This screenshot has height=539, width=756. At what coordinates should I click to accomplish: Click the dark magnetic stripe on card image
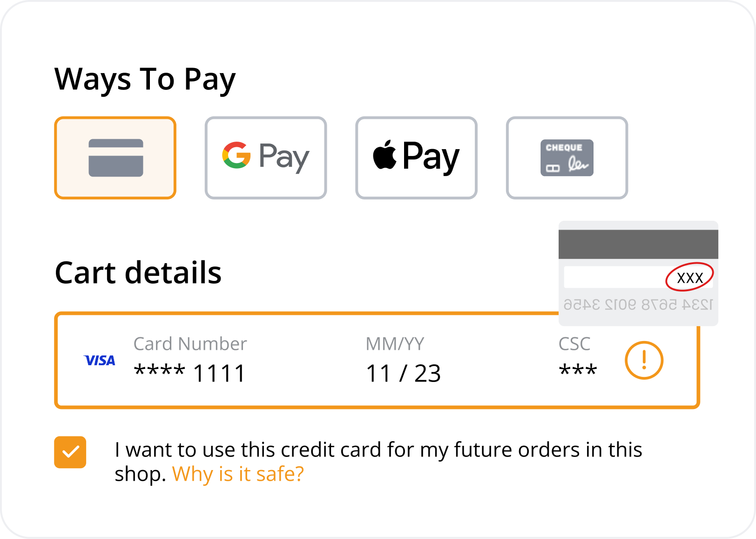638,244
